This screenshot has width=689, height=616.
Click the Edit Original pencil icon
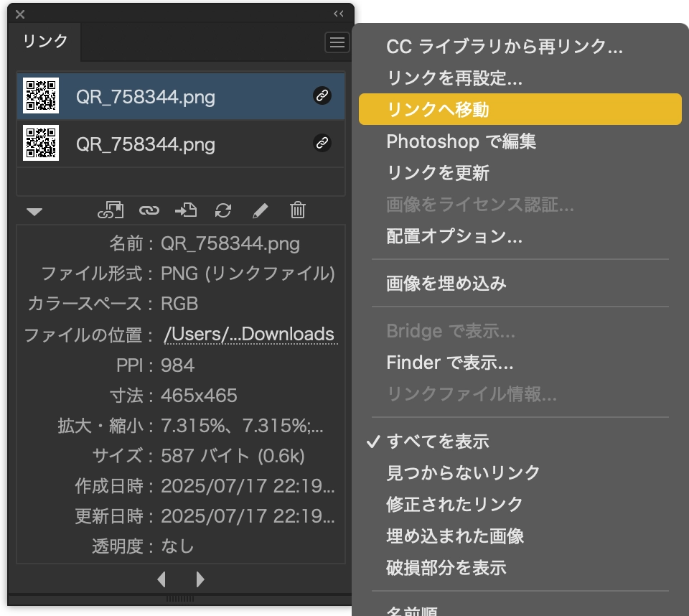tap(260, 210)
